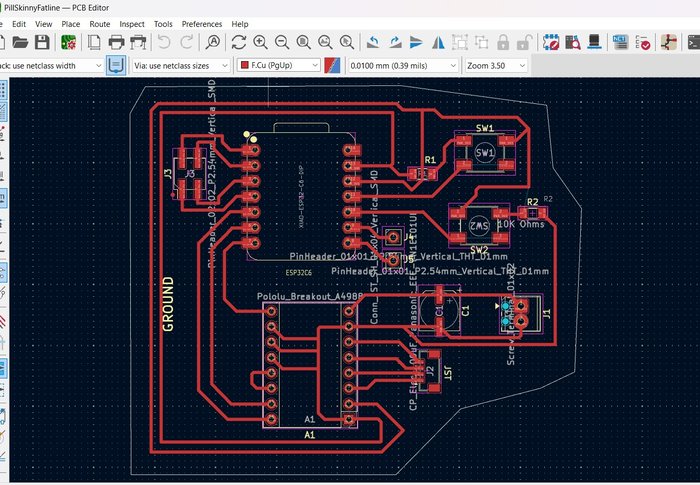Select the R2 reference label
The image size is (700, 485).
[533, 202]
